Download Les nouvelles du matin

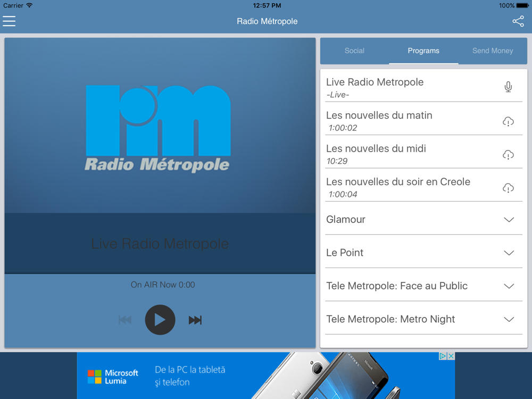(x=508, y=121)
